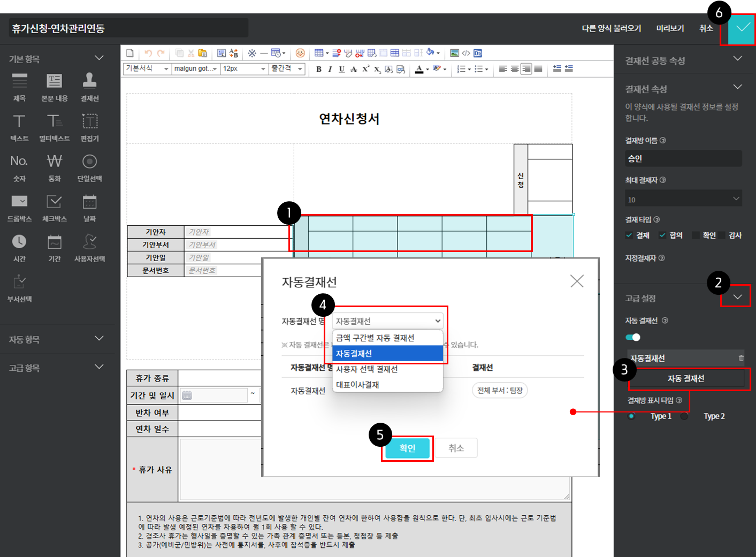Viewport: 756px width, 557px height.
Task: Toggle bold formatting in editor toolbar
Action: [319, 69]
